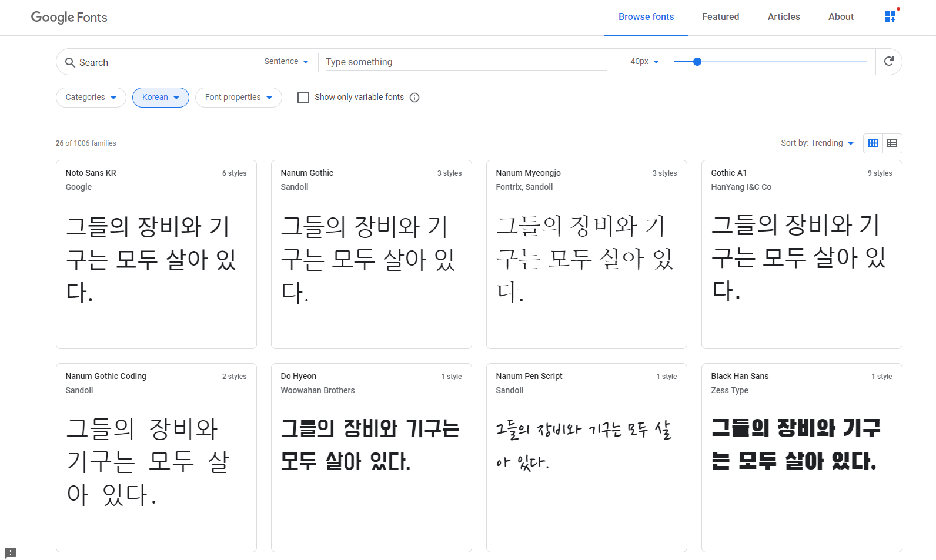The height and width of the screenshot is (560, 936).
Task: Click the 3 styles label on Nanum Myeongjo
Action: click(x=664, y=173)
